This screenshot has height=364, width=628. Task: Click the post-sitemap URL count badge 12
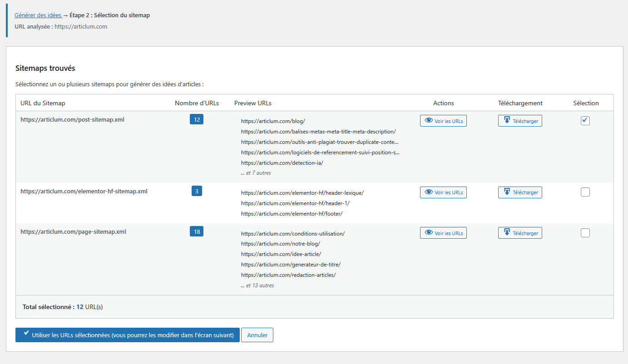click(197, 119)
